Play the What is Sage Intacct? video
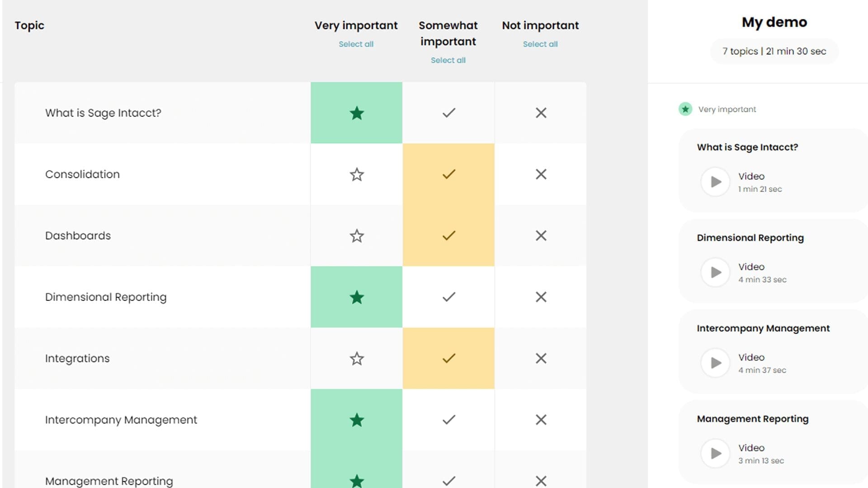This screenshot has width=868, height=488. coord(715,182)
